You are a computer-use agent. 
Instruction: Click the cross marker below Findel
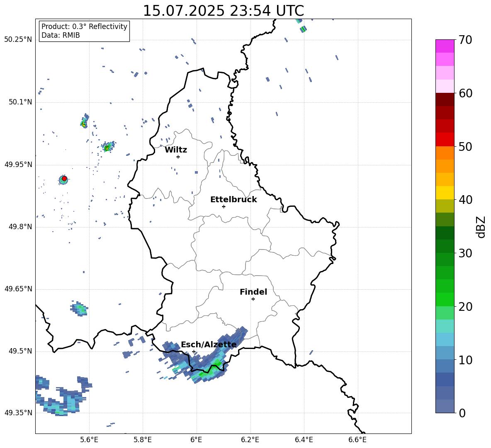(x=253, y=299)
